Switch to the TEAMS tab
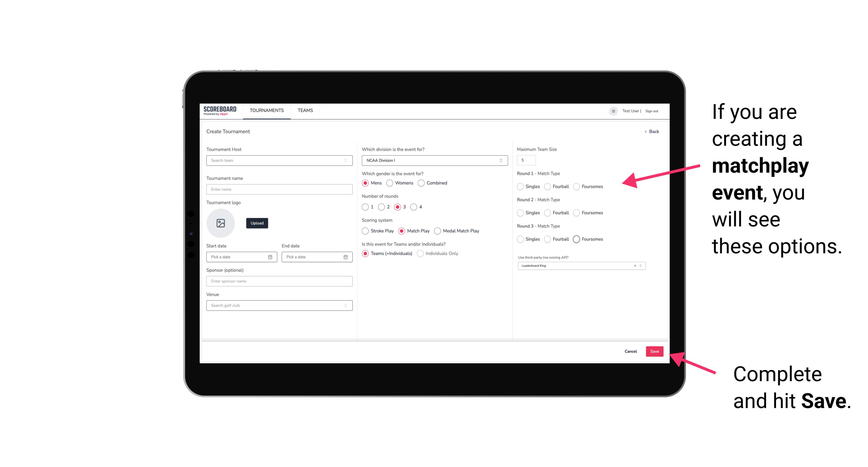868x467 pixels. [305, 110]
